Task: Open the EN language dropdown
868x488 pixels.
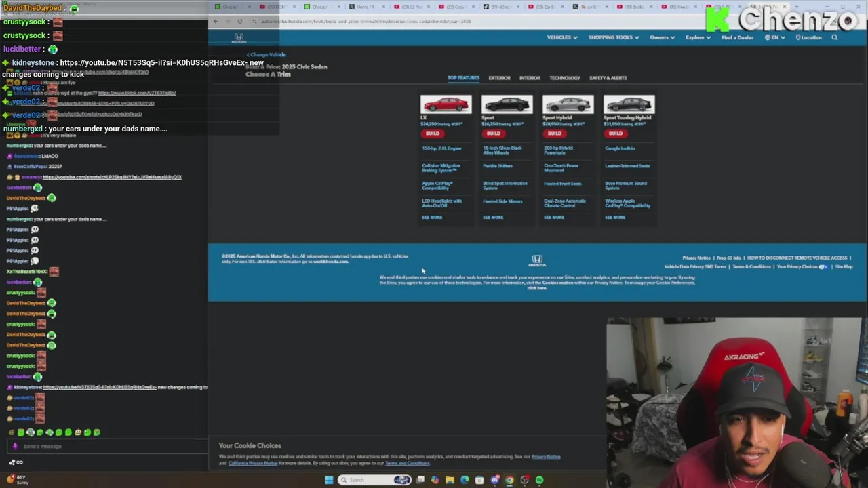Action: point(776,37)
